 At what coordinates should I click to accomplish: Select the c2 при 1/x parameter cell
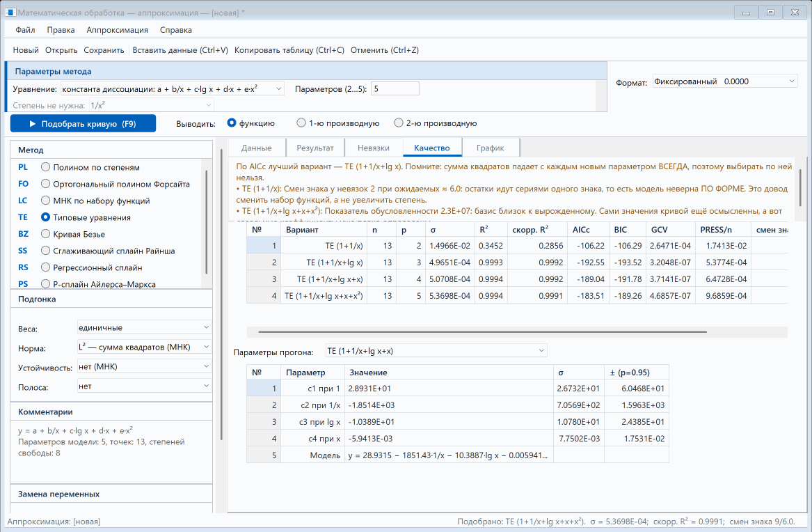[313, 405]
